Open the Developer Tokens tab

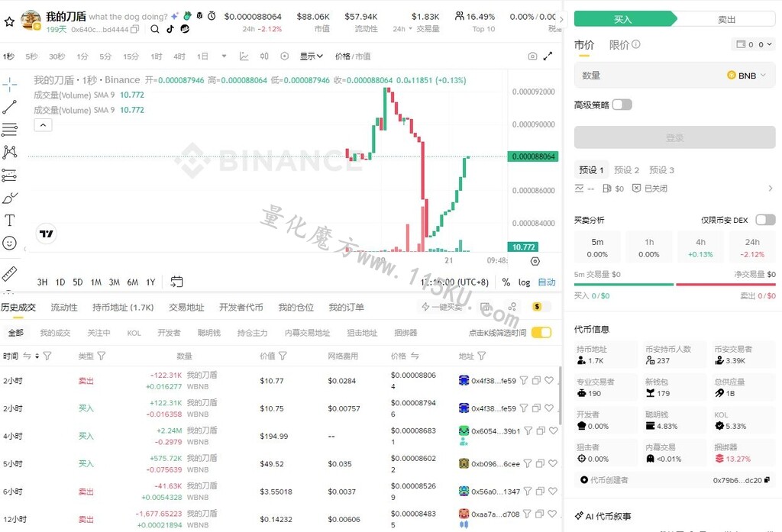point(241,307)
